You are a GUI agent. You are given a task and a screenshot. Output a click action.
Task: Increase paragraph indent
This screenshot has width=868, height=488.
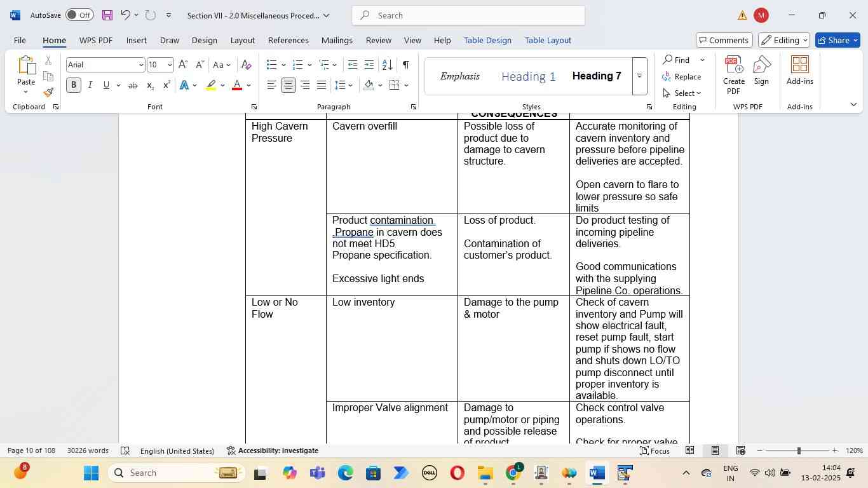point(369,65)
